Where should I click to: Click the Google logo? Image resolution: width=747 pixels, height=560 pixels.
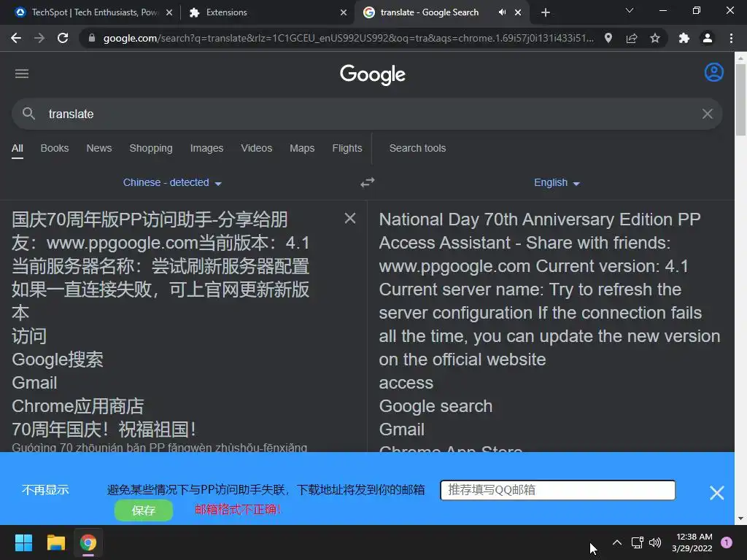coord(373,74)
